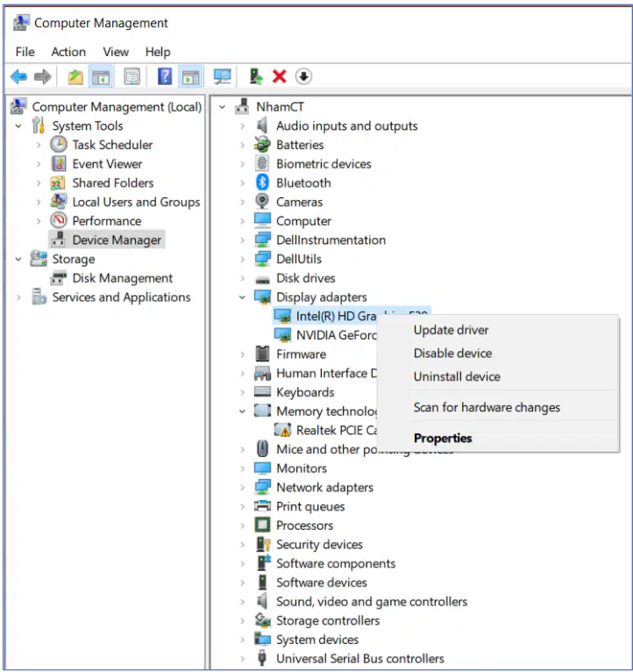This screenshot has height=672, width=633.
Task: Click the Scan for hardware changes monitor icon
Action: [223, 77]
